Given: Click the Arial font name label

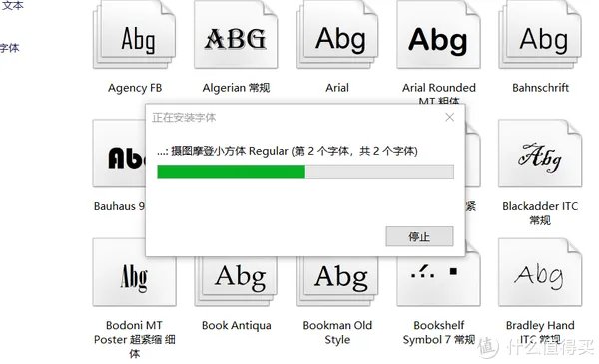Looking at the screenshot, I should pyautogui.click(x=337, y=88).
